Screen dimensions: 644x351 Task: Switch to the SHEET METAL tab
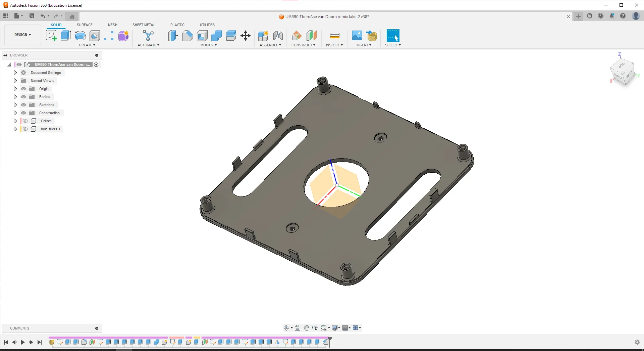(x=144, y=25)
